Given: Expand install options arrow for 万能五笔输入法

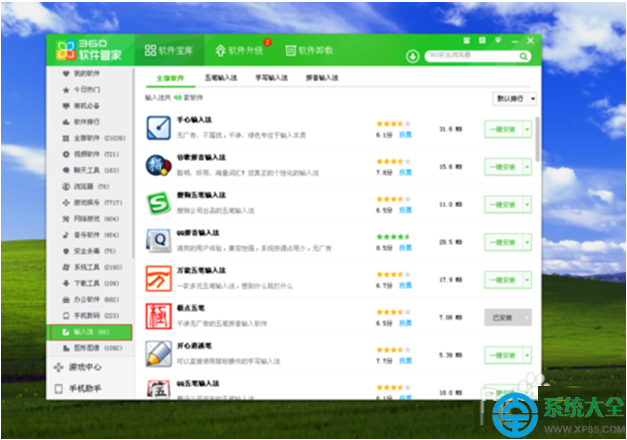Looking at the screenshot, I should [x=527, y=280].
